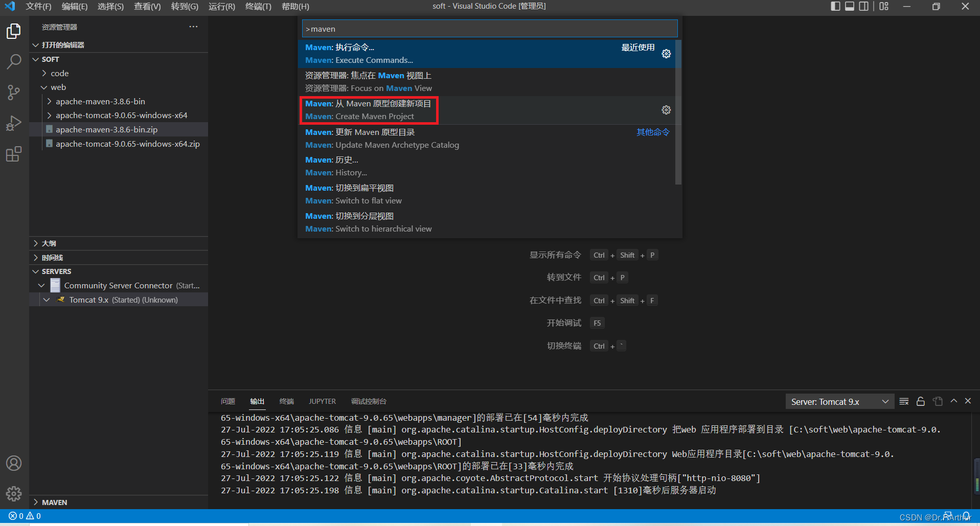Image resolution: width=980 pixels, height=526 pixels.
Task: Open the Go menu
Action: pyautogui.click(x=185, y=6)
